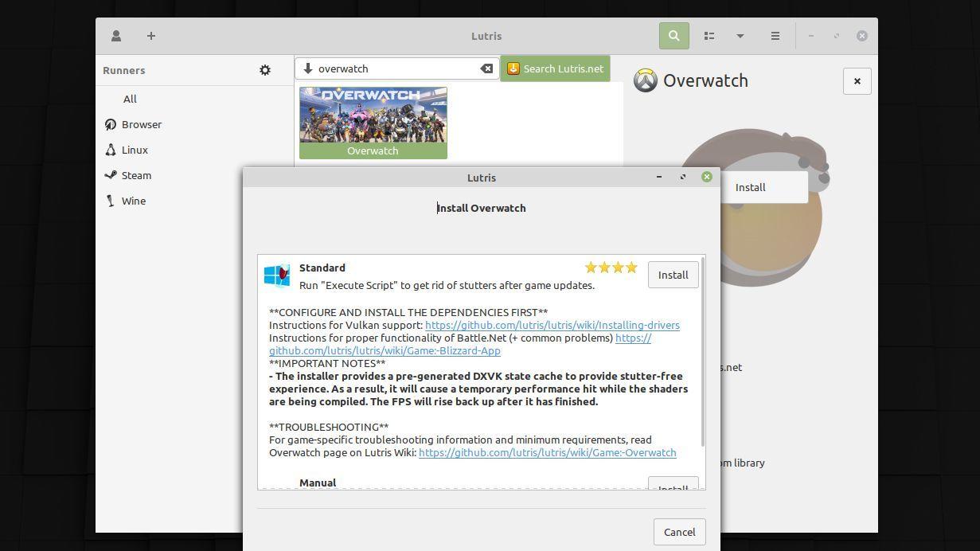The height and width of the screenshot is (551, 980).
Task: Open the Installing-drivers wiki link
Action: (x=552, y=325)
